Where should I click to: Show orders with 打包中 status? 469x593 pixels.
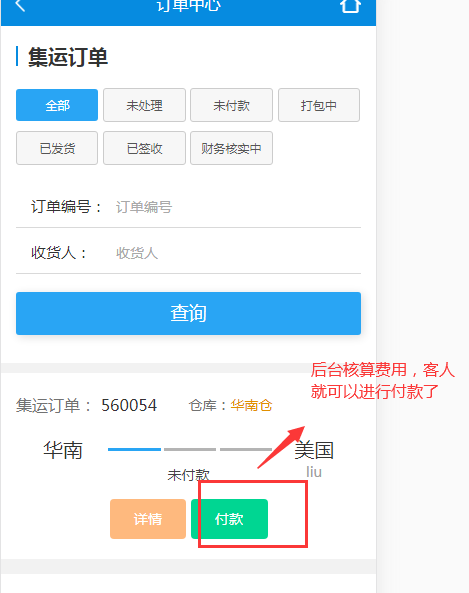pos(319,105)
